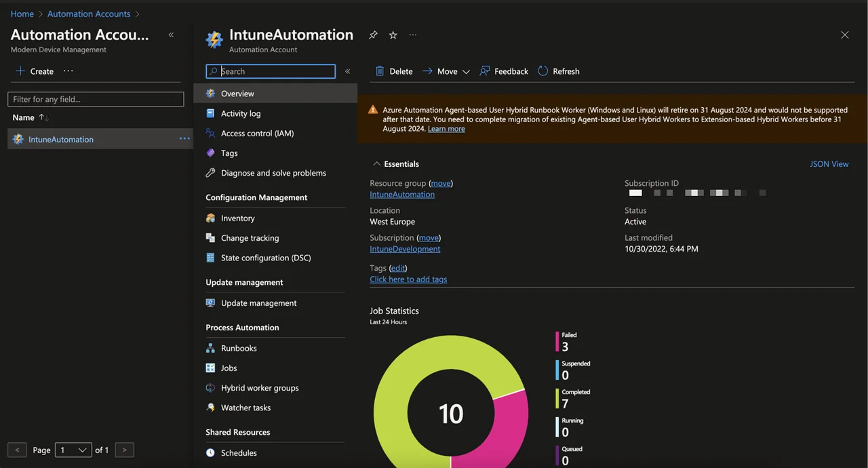Open the Home breadcrumb
868x468 pixels.
(x=22, y=14)
